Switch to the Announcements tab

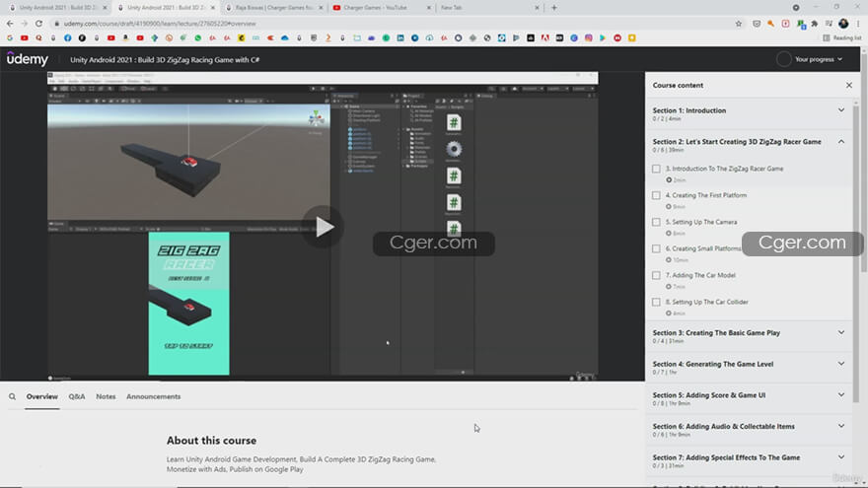pos(153,396)
